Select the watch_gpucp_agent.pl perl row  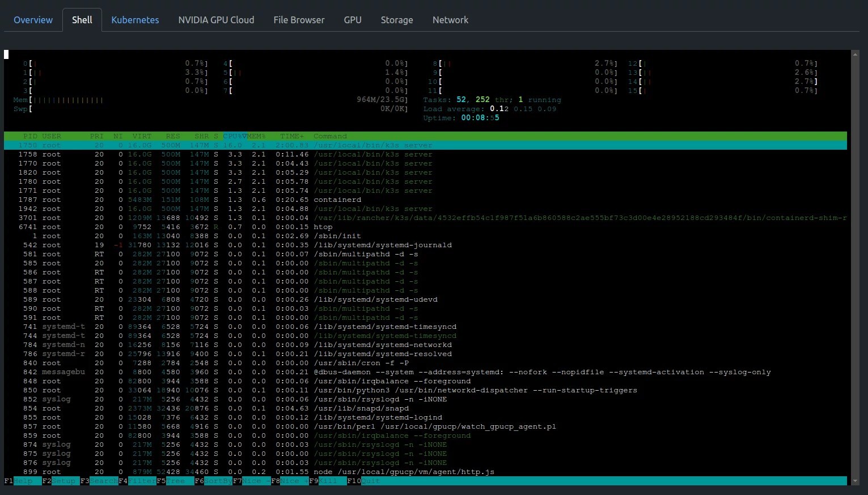[425, 426]
